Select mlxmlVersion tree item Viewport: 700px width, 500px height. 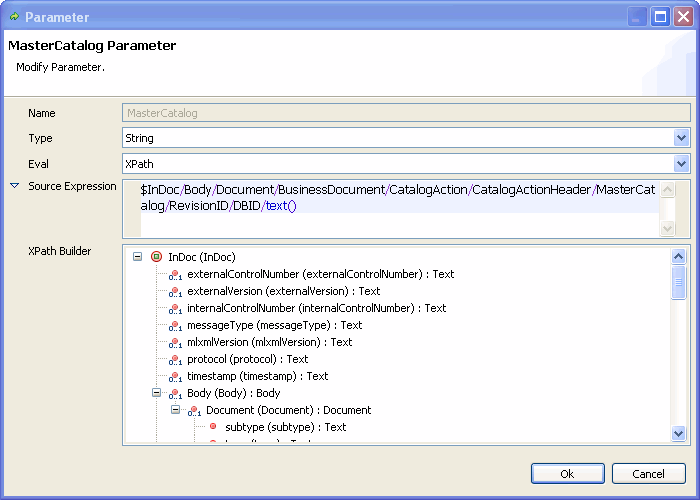(x=269, y=343)
